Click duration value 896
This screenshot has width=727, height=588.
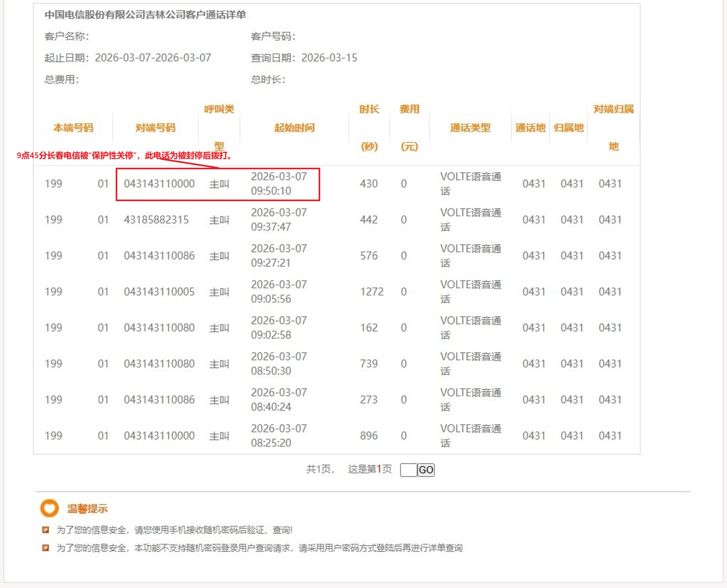click(369, 435)
